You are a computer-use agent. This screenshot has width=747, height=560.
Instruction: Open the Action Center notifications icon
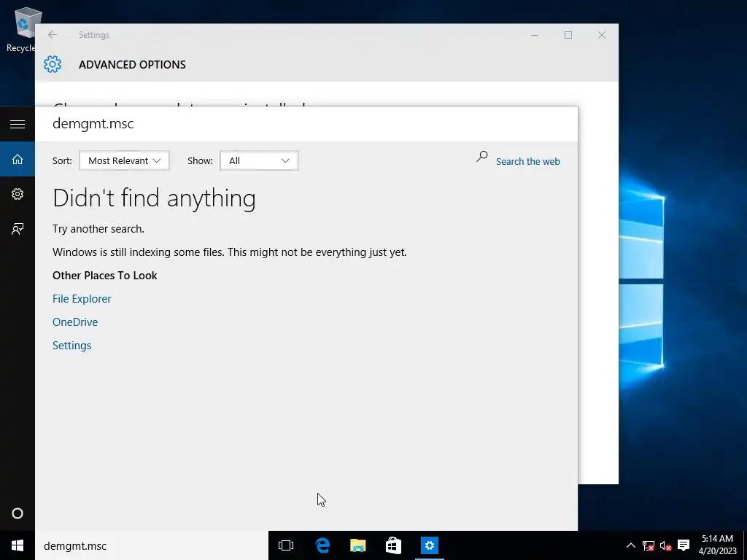(684, 545)
